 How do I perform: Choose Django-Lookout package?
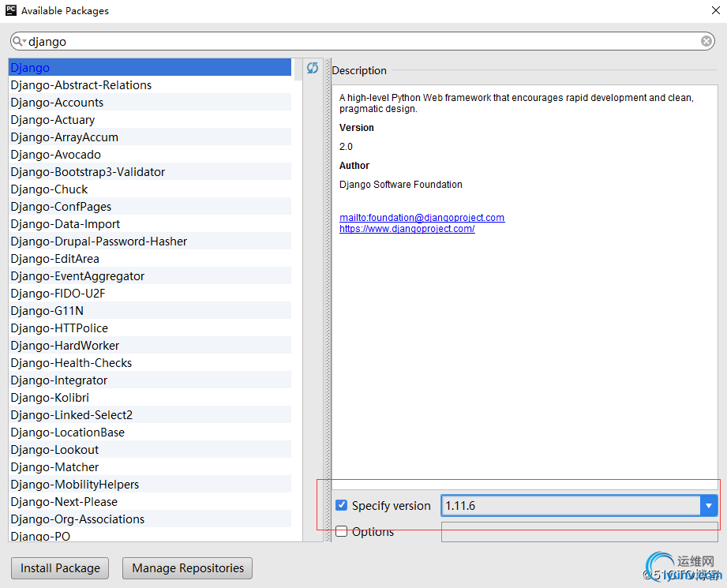pyautogui.click(x=150, y=449)
